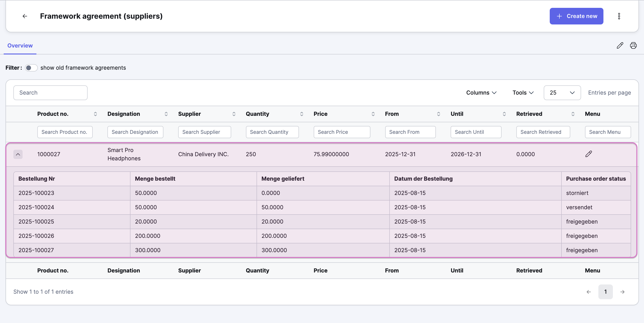
Task: Go to next page arrow
Action: tap(623, 292)
